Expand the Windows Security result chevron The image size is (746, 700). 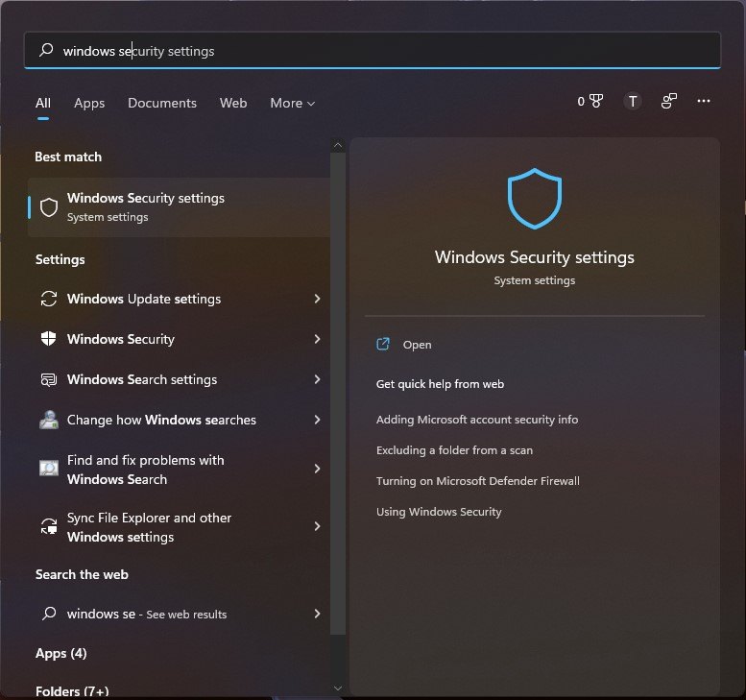click(317, 339)
